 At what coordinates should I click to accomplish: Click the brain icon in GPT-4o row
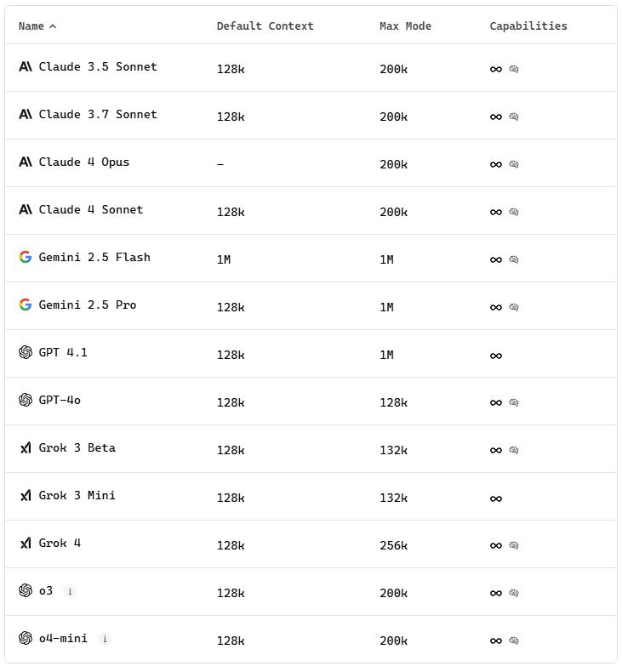[x=514, y=402]
